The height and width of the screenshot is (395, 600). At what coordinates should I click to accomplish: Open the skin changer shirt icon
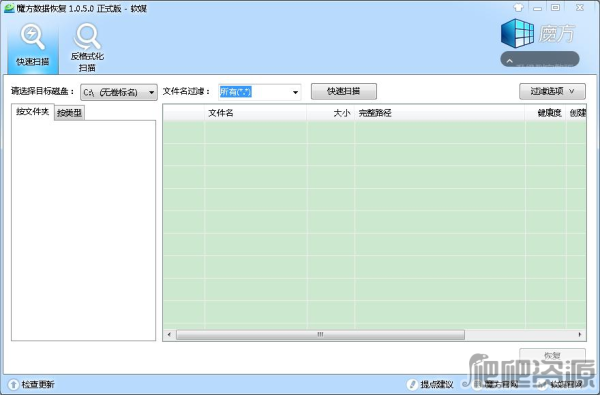click(x=518, y=8)
